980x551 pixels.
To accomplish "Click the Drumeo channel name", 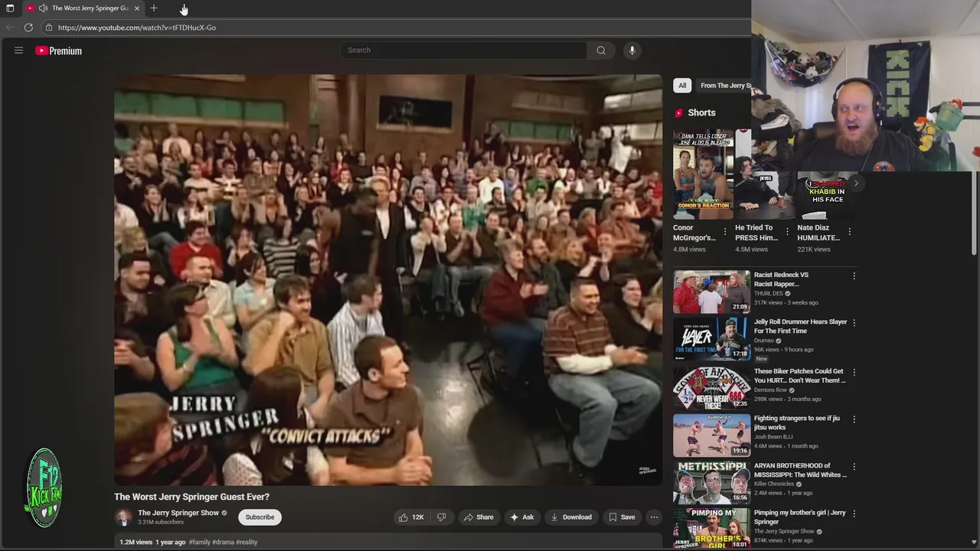I will (x=764, y=341).
